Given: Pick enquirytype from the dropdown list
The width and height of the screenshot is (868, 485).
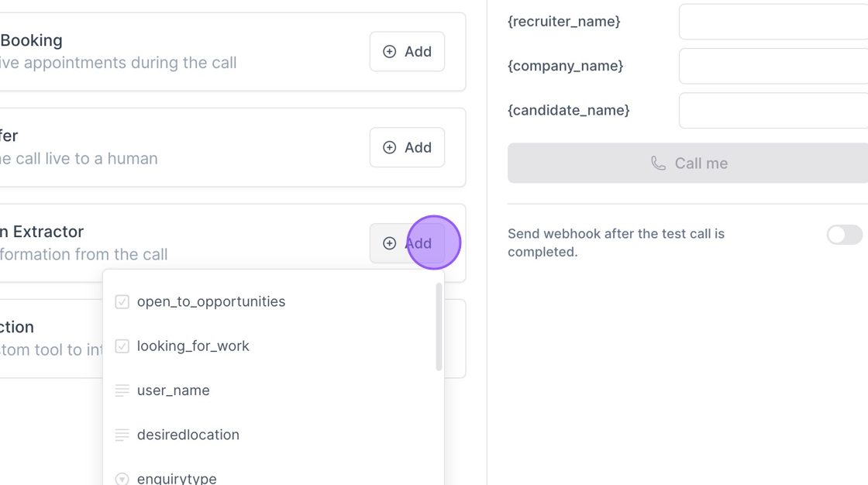Looking at the screenshot, I should point(177,478).
